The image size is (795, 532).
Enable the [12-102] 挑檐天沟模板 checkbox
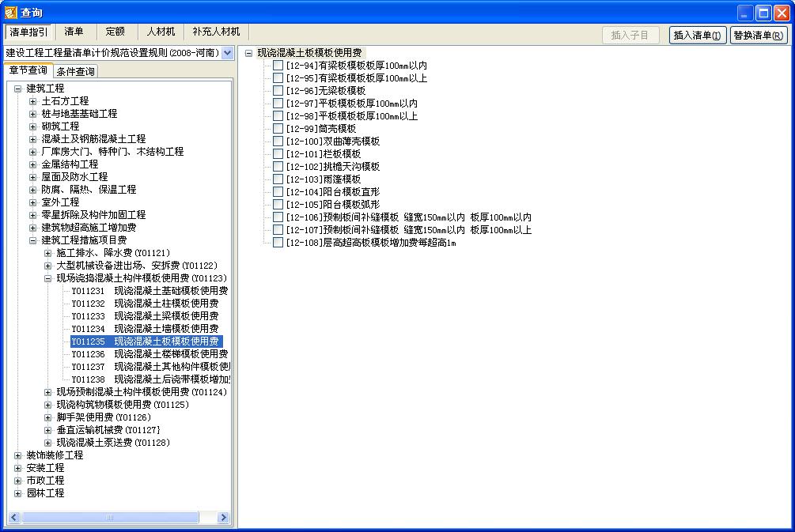(x=278, y=167)
